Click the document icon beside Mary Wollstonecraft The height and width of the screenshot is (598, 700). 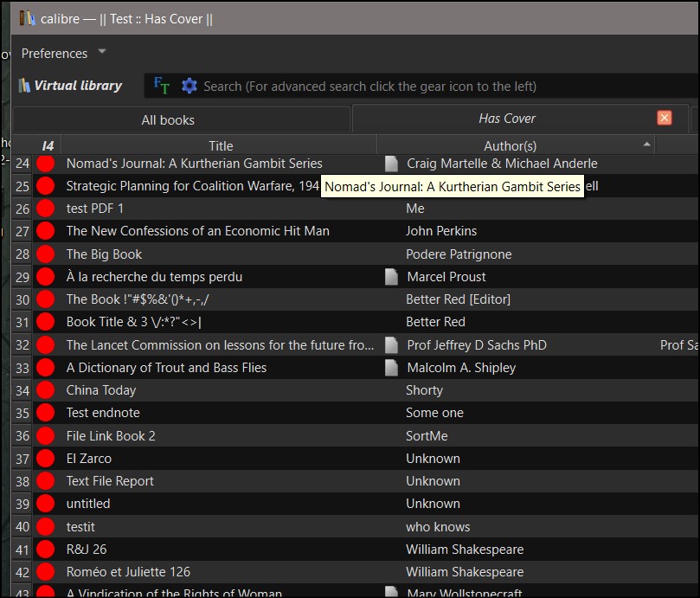click(391, 592)
